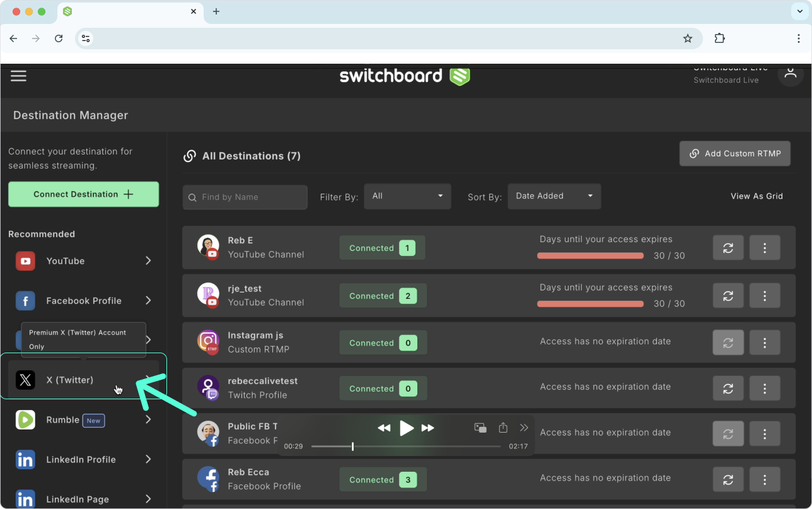Click the Connected badge for rje_test
Screen dimensions: 812x509
pyautogui.click(x=383, y=296)
